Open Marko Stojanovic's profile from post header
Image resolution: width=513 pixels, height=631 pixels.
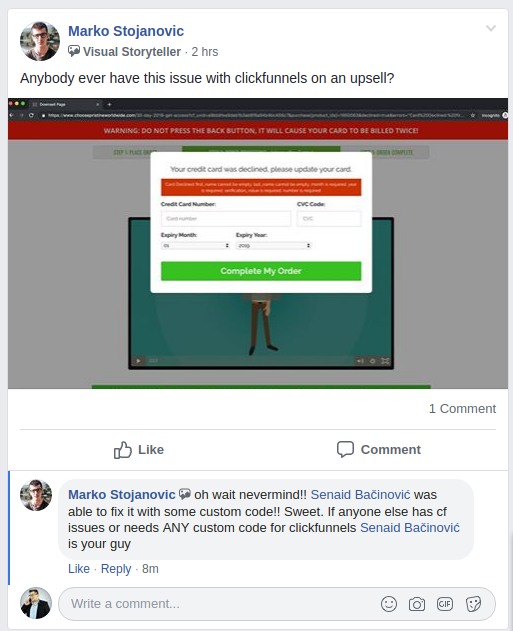126,31
